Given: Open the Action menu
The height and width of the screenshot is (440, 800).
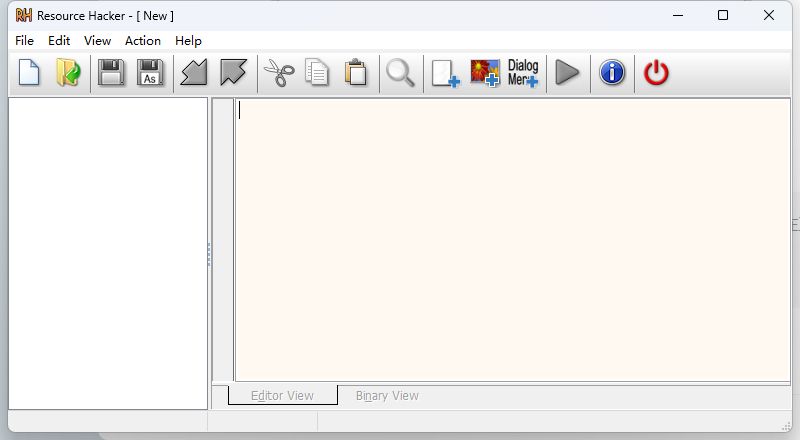Looking at the screenshot, I should pyautogui.click(x=142, y=41).
